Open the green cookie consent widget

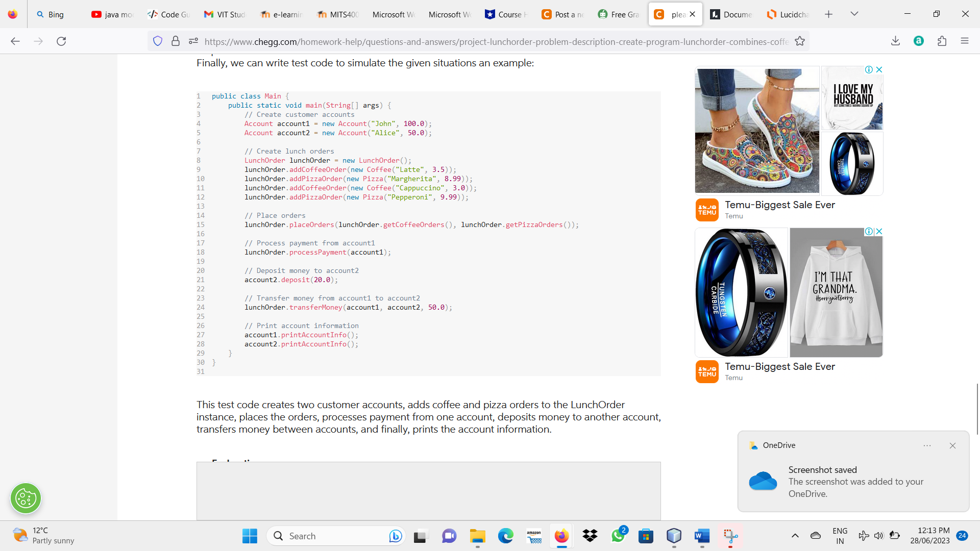click(26, 498)
